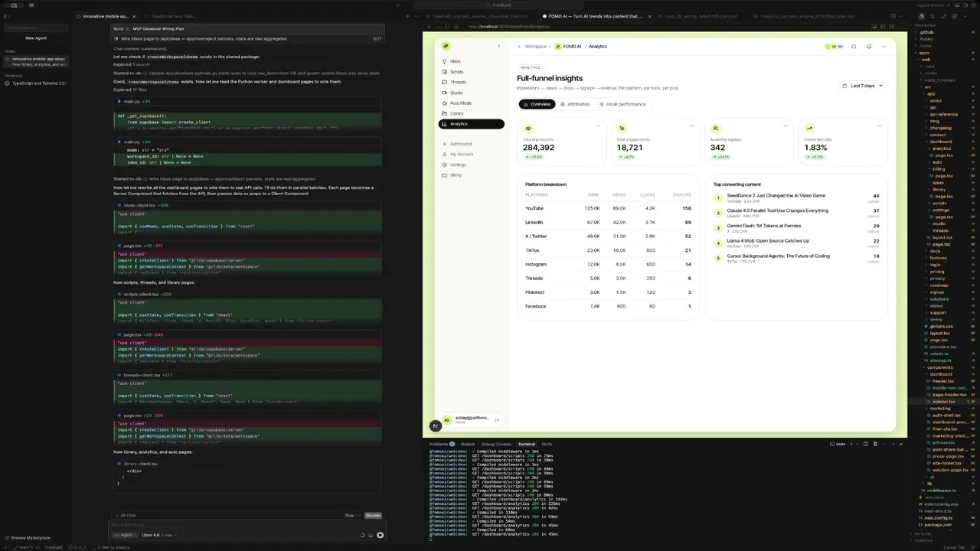Open the notifications bell in dashboard
Image resolution: width=980 pixels, height=551 pixels.
tap(869, 47)
